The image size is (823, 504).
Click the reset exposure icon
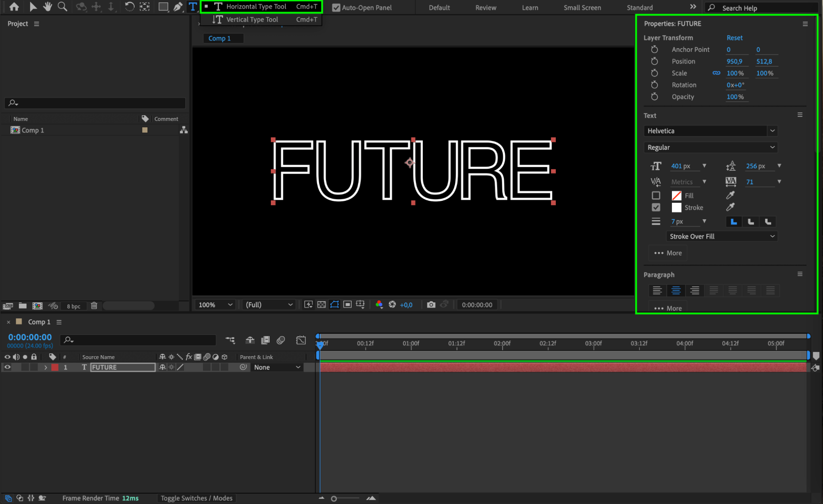[x=392, y=304]
